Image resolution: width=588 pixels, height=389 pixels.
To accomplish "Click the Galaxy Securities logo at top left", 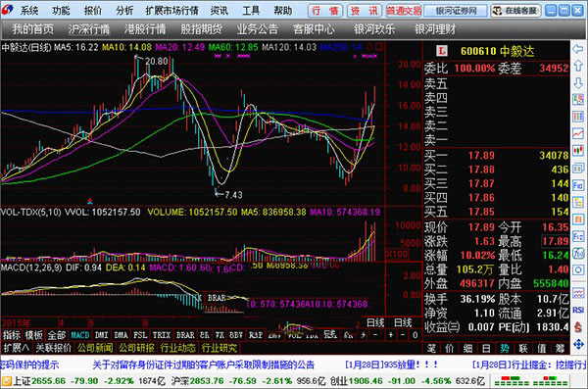I will (x=7, y=10).
